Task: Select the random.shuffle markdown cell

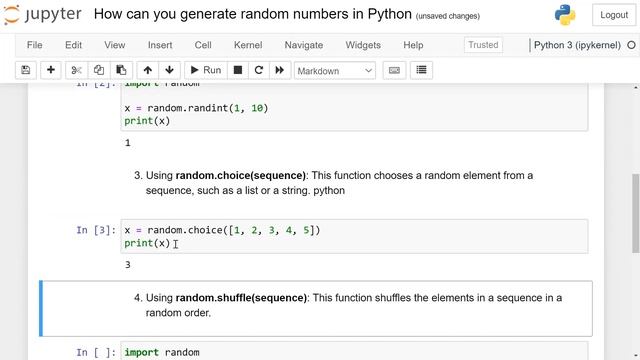Action: pos(316,308)
